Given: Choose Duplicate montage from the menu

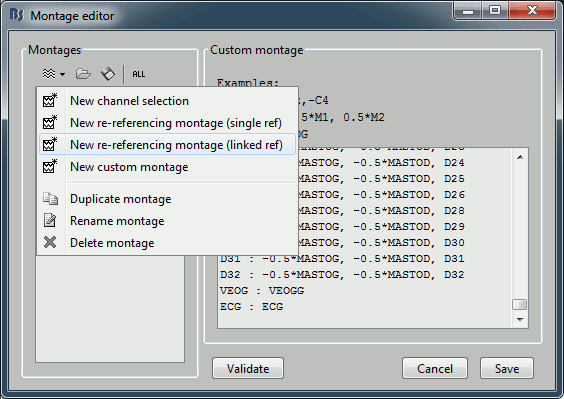Looking at the screenshot, I should pos(167,199).
